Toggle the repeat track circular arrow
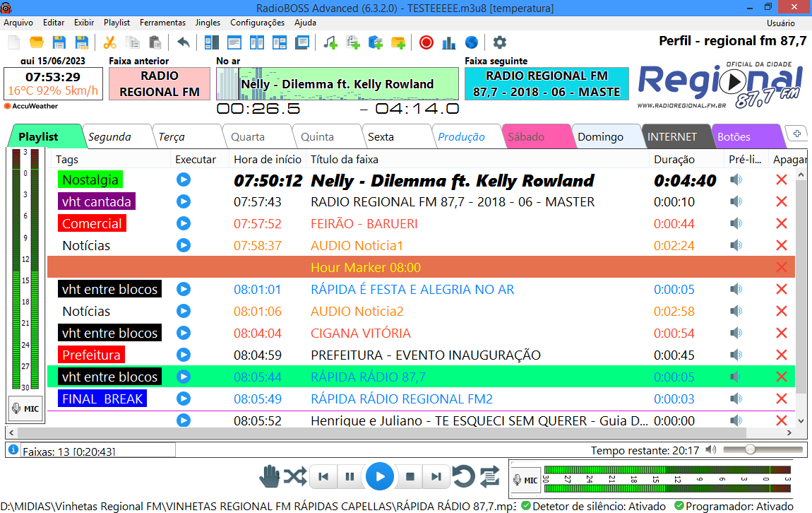The width and height of the screenshot is (812, 513). [x=463, y=476]
